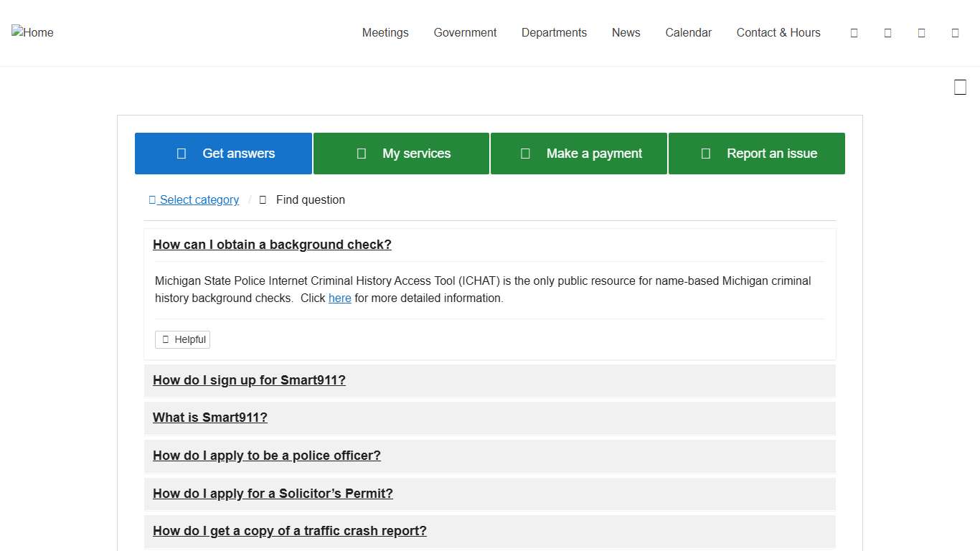Click the icon on Get answers tab
This screenshot has width=980, height=551.
182,154
